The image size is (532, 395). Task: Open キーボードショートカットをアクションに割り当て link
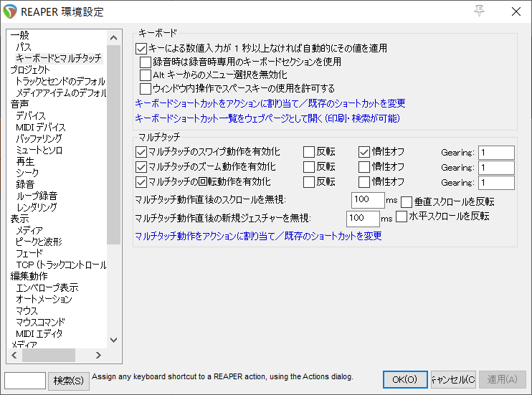tap(270, 103)
